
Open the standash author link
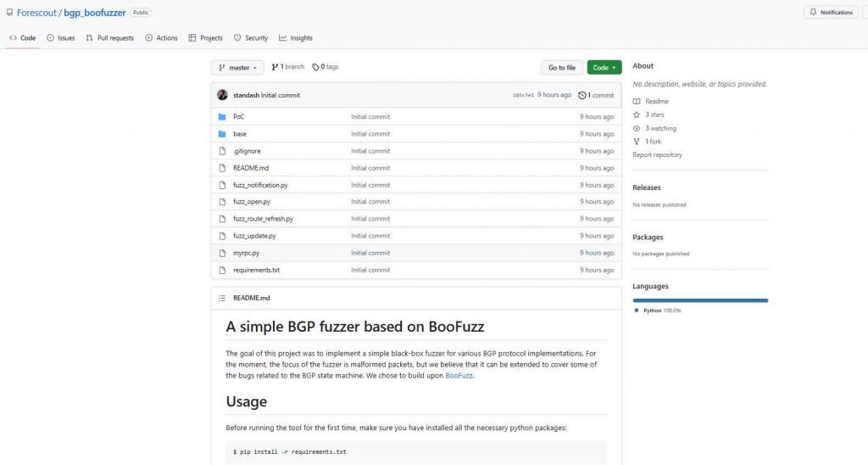tap(246, 95)
